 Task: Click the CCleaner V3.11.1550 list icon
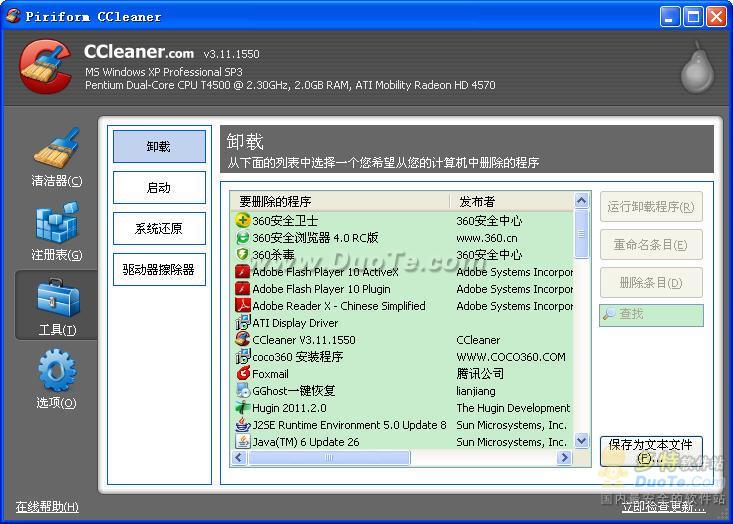[242, 339]
